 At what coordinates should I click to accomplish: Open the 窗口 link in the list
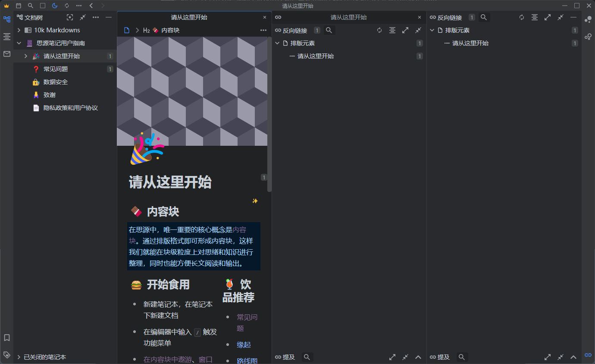pyautogui.click(x=206, y=359)
